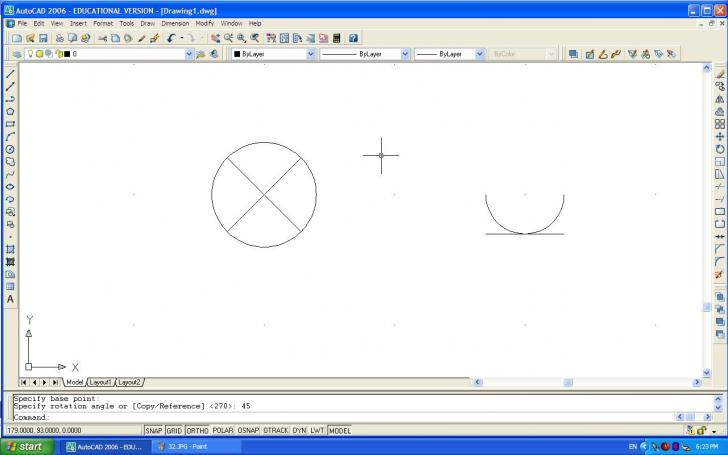This screenshot has height=455, width=728.
Task: Click the coordinates readout 179.0000, 93.0000
Action: click(45, 430)
